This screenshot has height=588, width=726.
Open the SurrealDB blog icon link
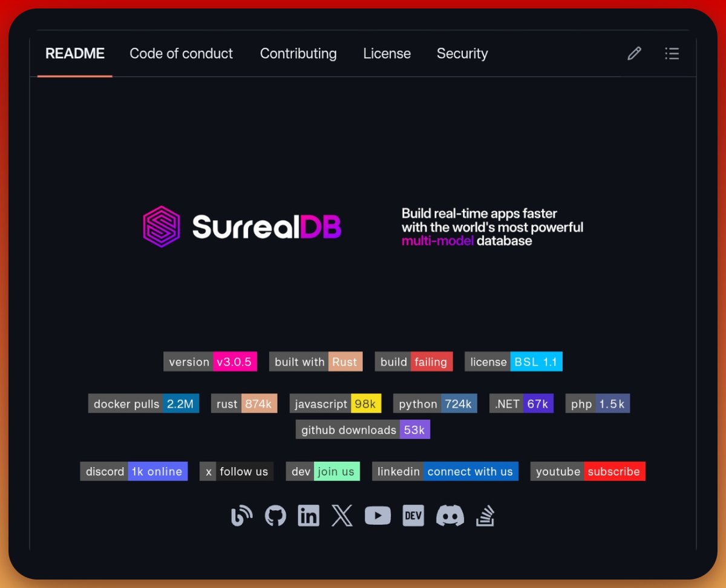242,516
